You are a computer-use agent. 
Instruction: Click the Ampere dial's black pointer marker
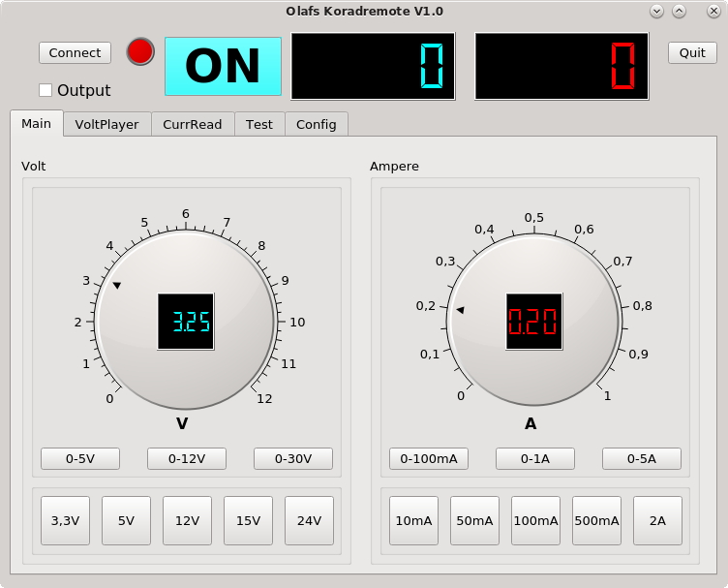(460, 310)
